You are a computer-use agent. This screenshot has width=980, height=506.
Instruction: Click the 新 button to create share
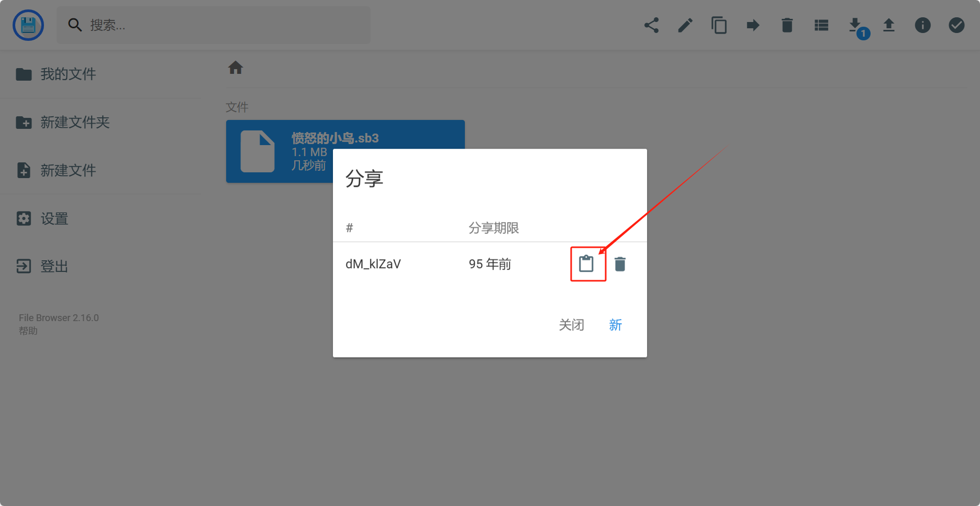pos(616,325)
